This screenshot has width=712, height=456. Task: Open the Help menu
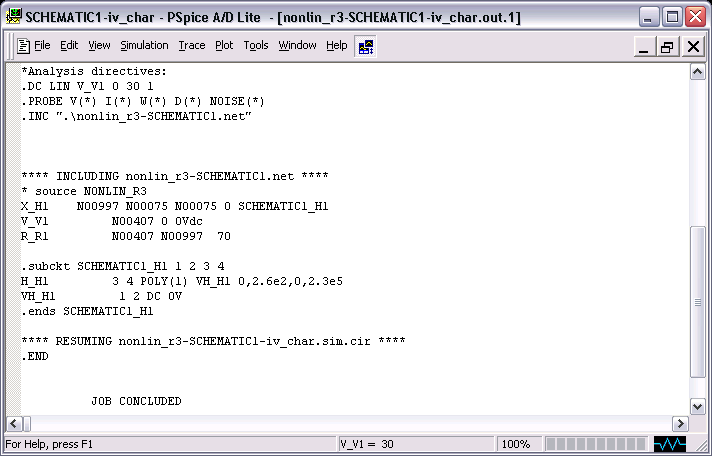[336, 46]
